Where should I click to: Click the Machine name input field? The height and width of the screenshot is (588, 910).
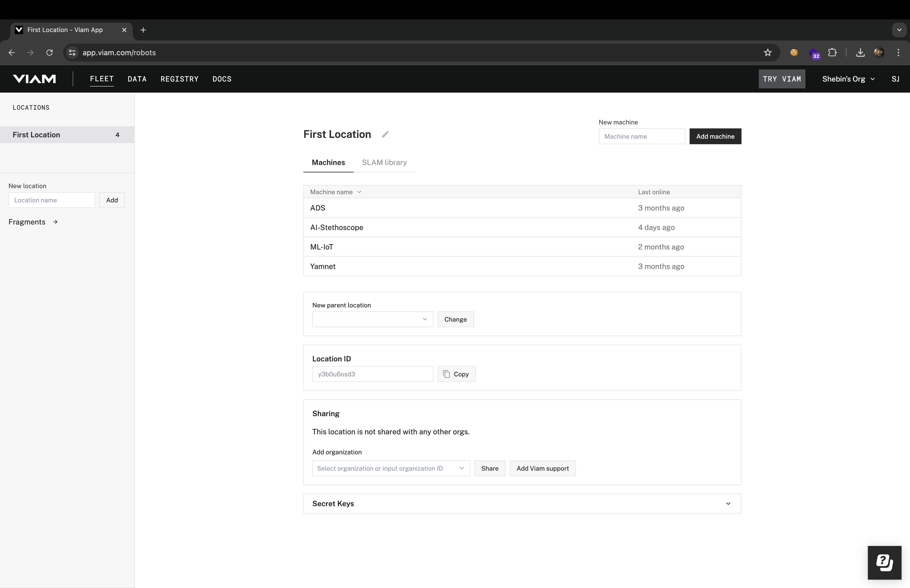[642, 136]
